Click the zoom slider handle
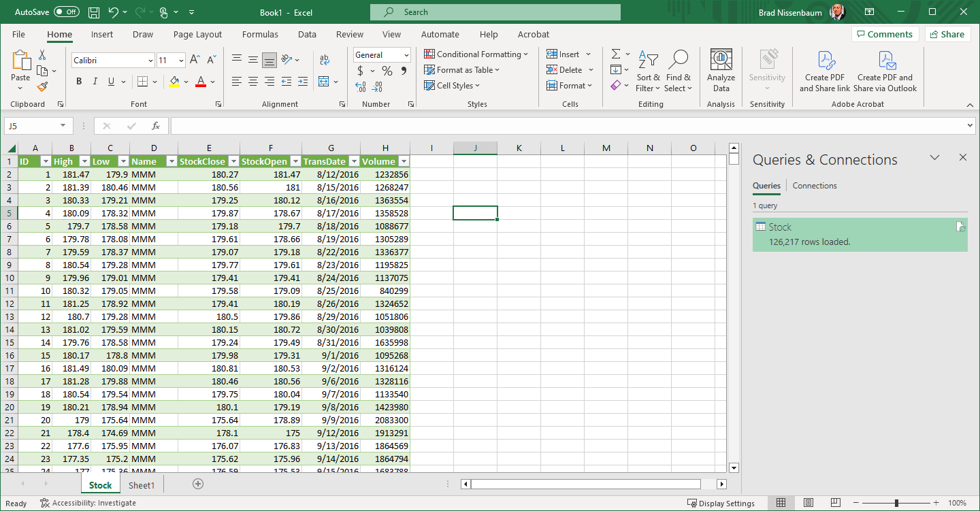This screenshot has width=980, height=511. (x=896, y=503)
